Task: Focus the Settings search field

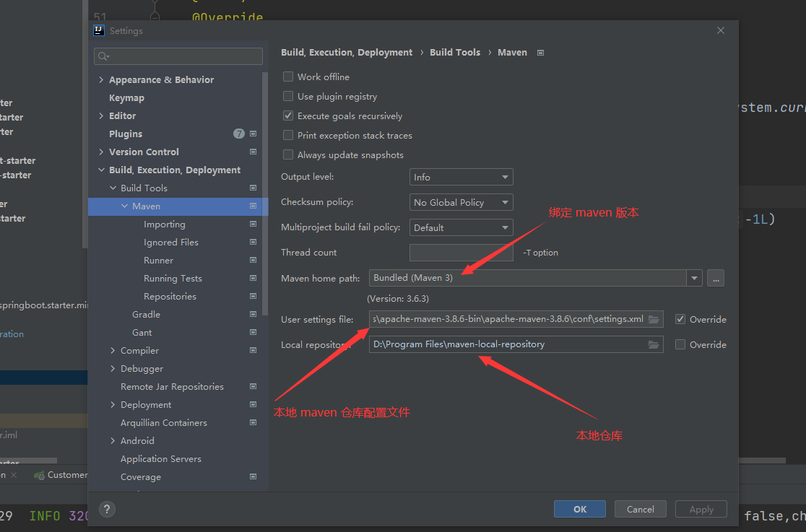Action: coord(178,56)
